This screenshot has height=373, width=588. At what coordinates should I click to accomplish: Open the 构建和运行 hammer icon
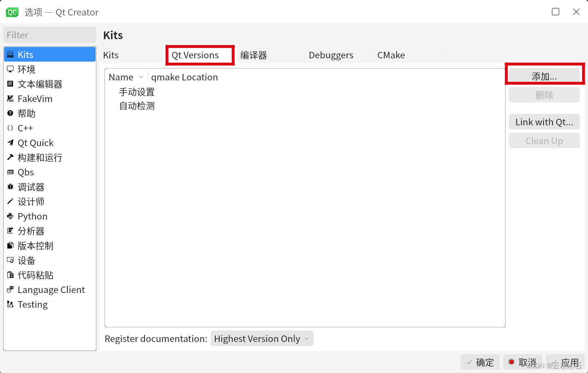(10, 158)
